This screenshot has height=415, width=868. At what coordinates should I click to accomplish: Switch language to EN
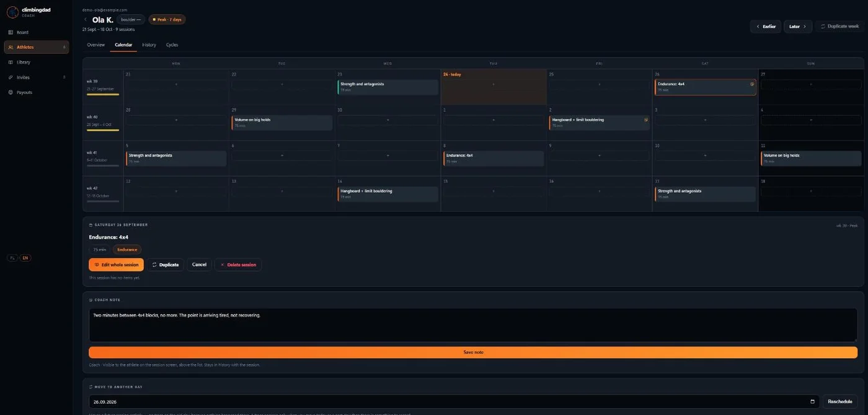(25, 258)
